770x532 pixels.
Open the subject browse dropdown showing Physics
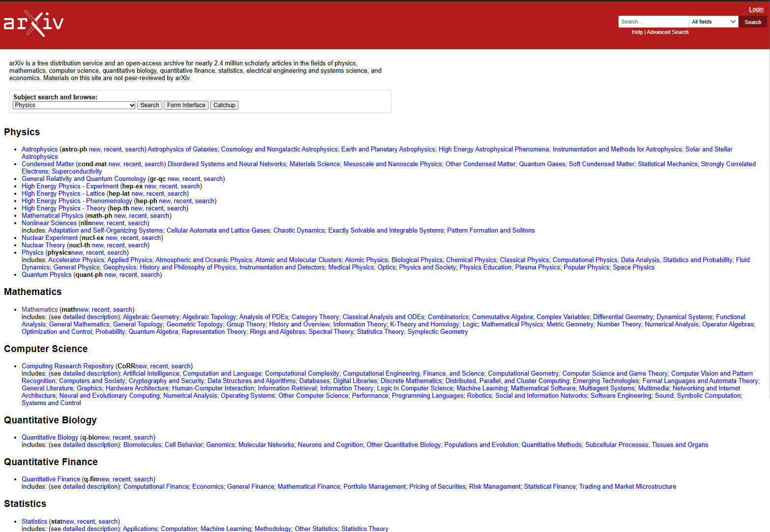[x=73, y=105]
